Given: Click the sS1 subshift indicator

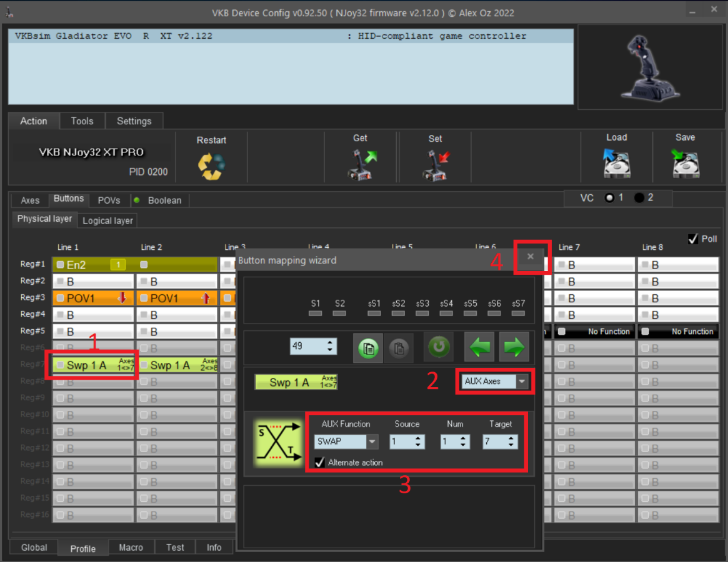Looking at the screenshot, I should (374, 313).
